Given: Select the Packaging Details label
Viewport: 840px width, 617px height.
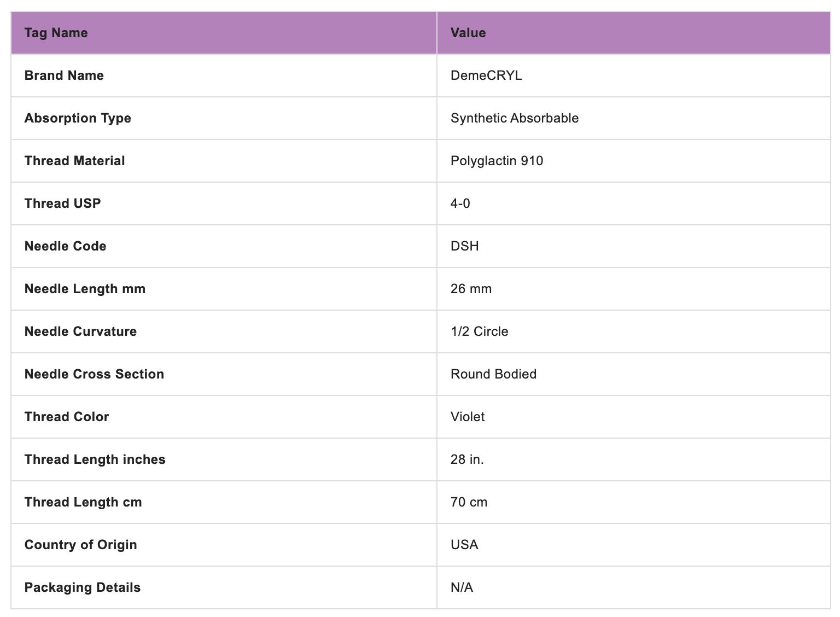Looking at the screenshot, I should [x=83, y=587].
